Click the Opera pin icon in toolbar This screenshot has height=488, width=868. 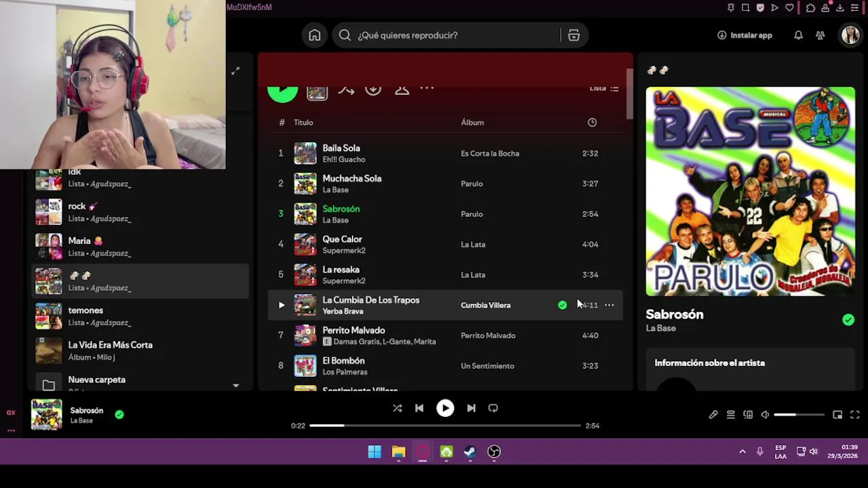click(730, 7)
